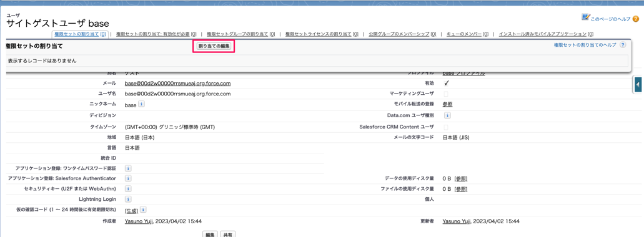Image resolution: width=644 pixels, height=237 pixels.
Task: Open the base@00d2w00000rrsmueaj.org.force.com email link
Action: (177, 83)
